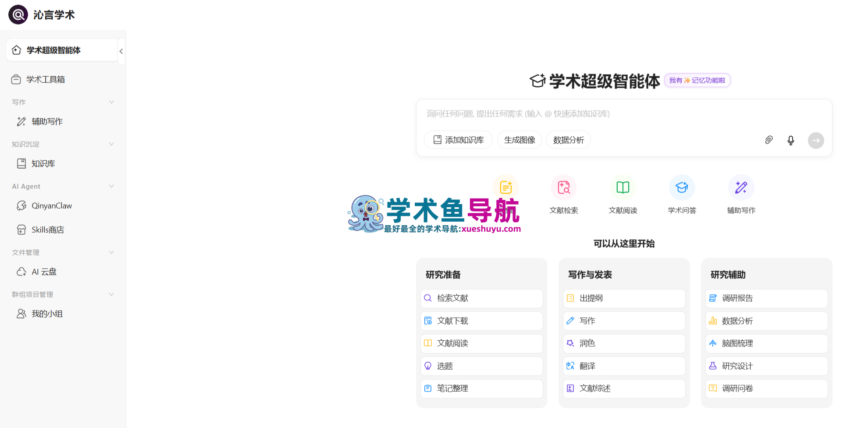Open 学术工具箱 in the sidebar

(46, 79)
